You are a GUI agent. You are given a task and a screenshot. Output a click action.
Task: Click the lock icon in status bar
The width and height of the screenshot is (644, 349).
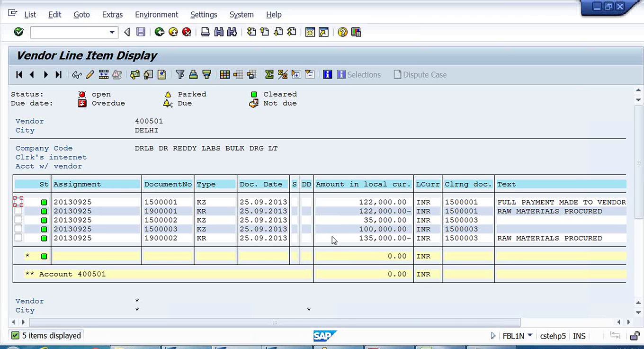point(635,336)
